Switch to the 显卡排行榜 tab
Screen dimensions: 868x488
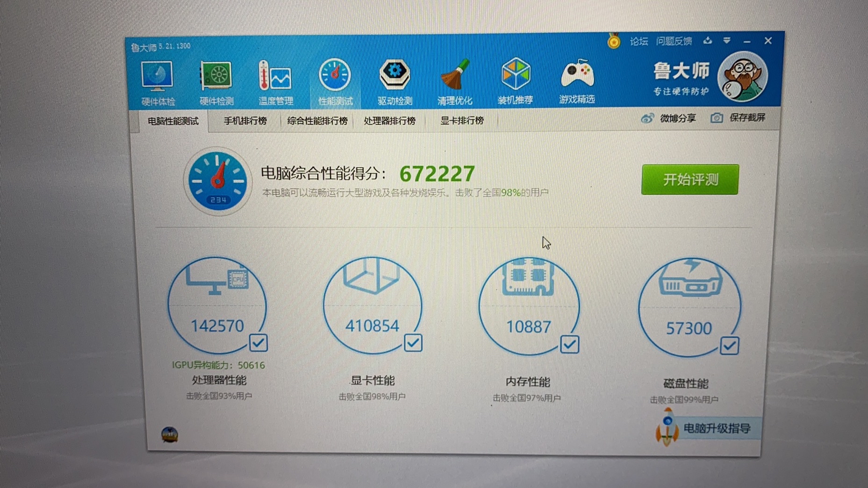(462, 120)
